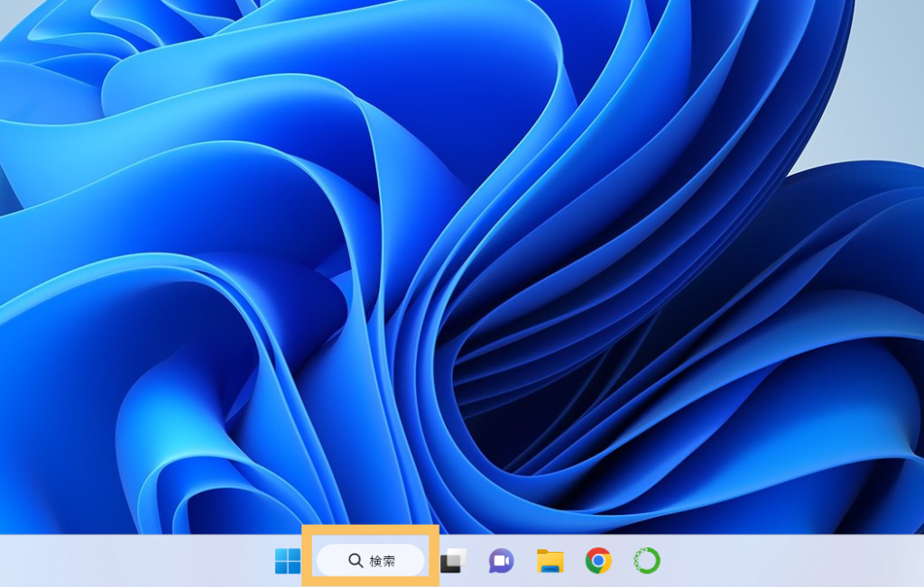Image resolution: width=924 pixels, height=587 pixels.
Task: Open the green ring app on the taskbar
Action: [646, 561]
